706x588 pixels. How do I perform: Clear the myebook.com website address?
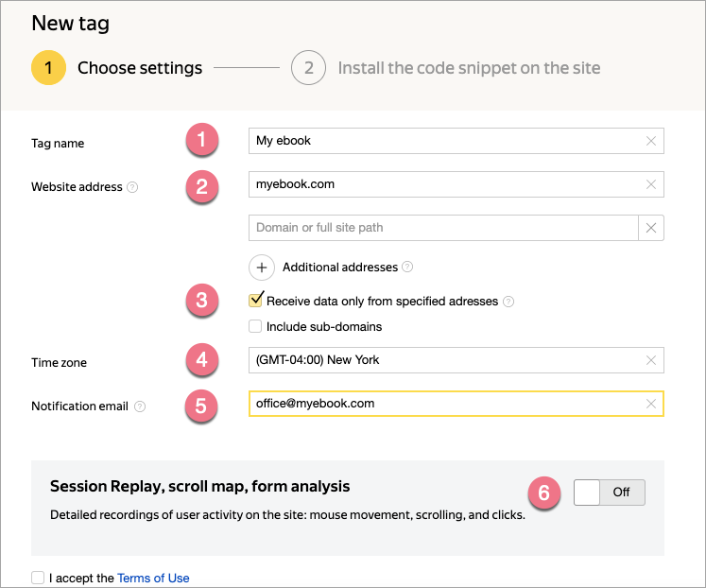(x=650, y=184)
